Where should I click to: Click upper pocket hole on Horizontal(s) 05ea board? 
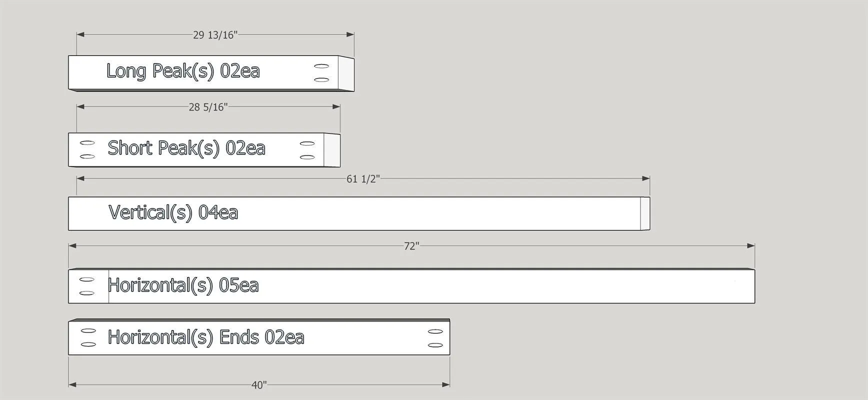click(x=87, y=279)
